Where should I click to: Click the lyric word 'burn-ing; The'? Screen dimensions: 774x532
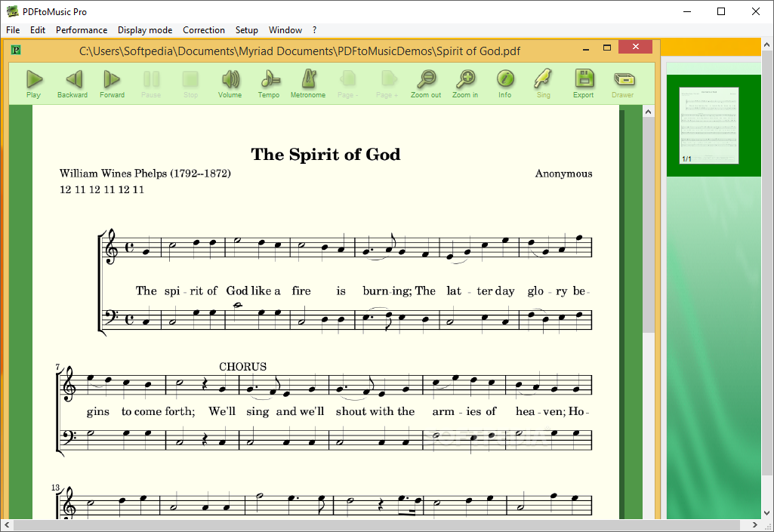pyautogui.click(x=399, y=291)
